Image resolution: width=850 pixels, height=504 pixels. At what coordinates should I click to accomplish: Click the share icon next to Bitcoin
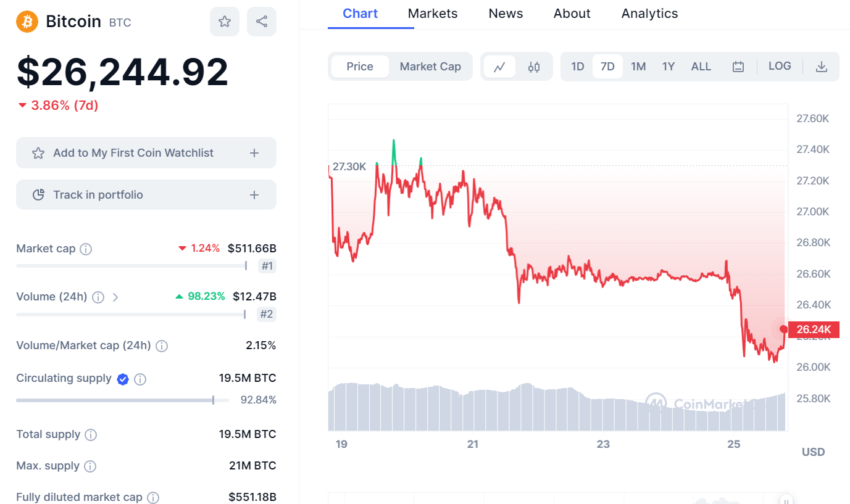click(x=262, y=22)
